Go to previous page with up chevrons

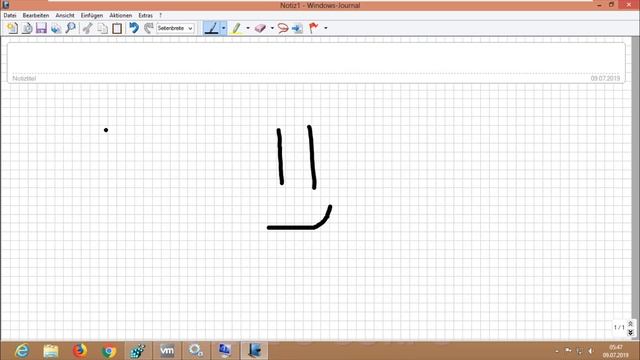coord(630,324)
